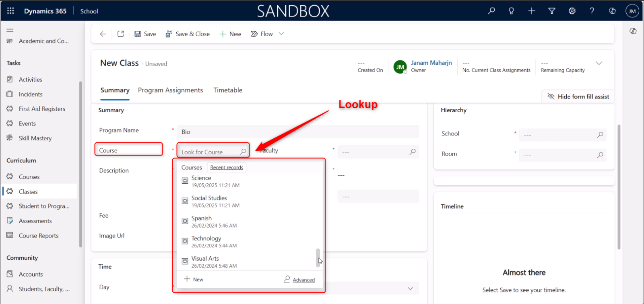
Task: Click the Save & Close button
Action: [188, 34]
